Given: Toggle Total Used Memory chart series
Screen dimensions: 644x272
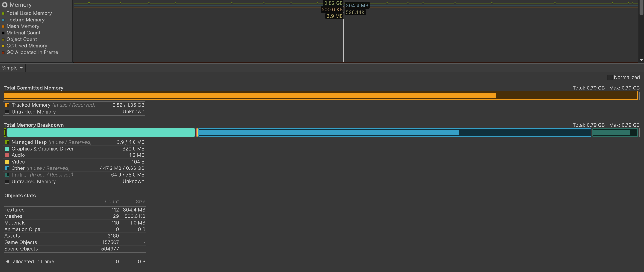Looking at the screenshot, I should pyautogui.click(x=3, y=13).
